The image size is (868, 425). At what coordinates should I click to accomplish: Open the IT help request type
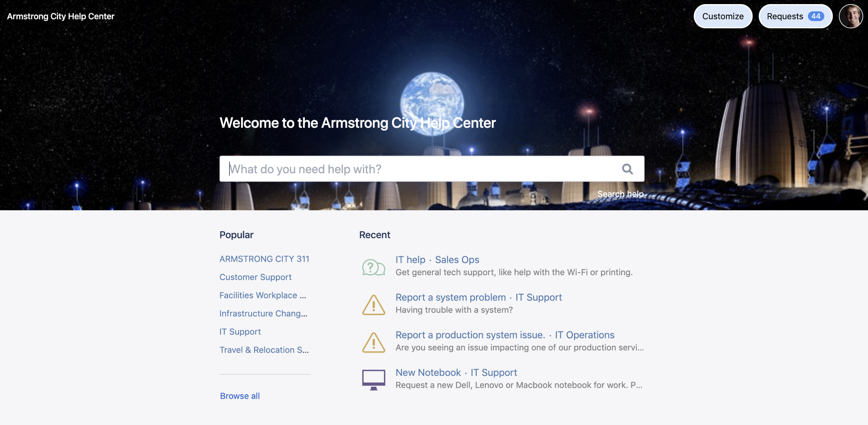click(x=410, y=260)
